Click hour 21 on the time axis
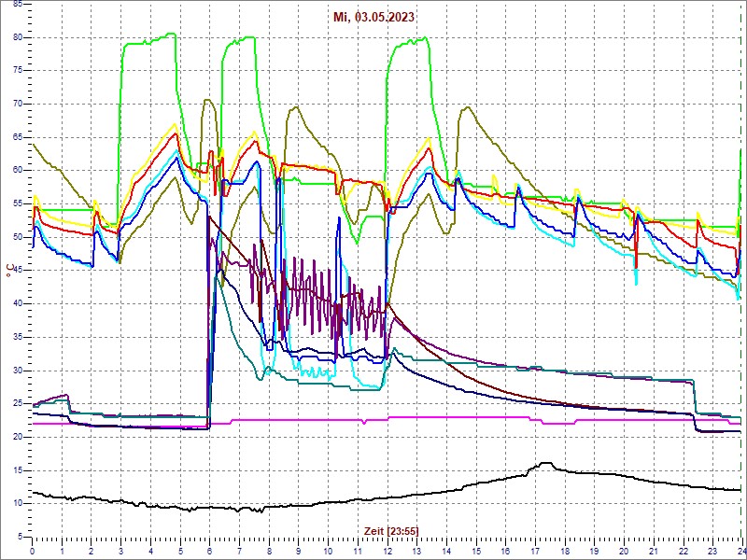The height and width of the screenshot is (560, 747). [x=654, y=550]
